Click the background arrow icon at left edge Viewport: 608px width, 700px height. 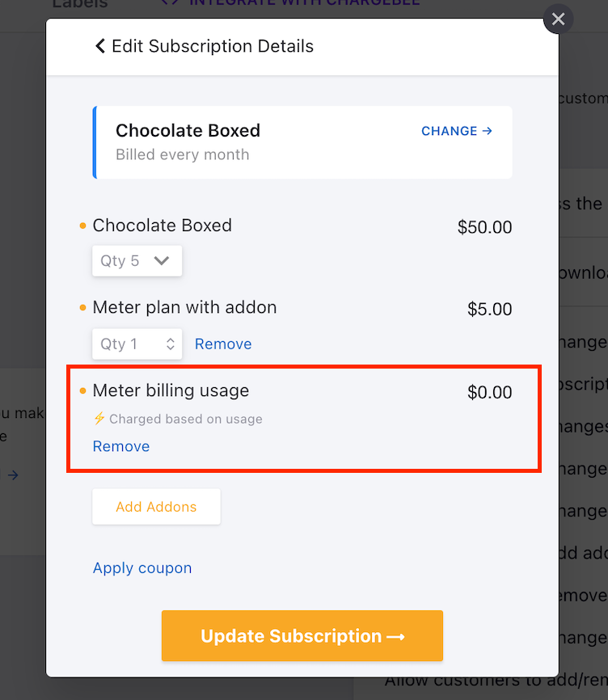click(x=13, y=475)
